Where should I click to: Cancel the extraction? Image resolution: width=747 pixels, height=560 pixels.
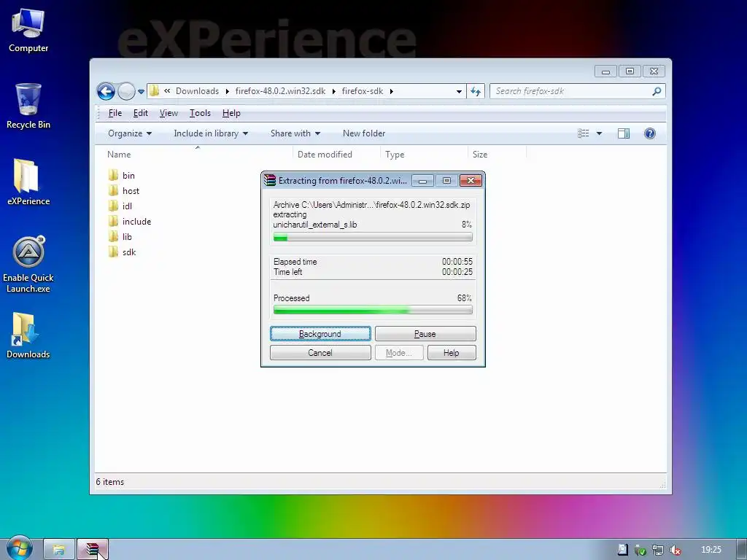[320, 352]
